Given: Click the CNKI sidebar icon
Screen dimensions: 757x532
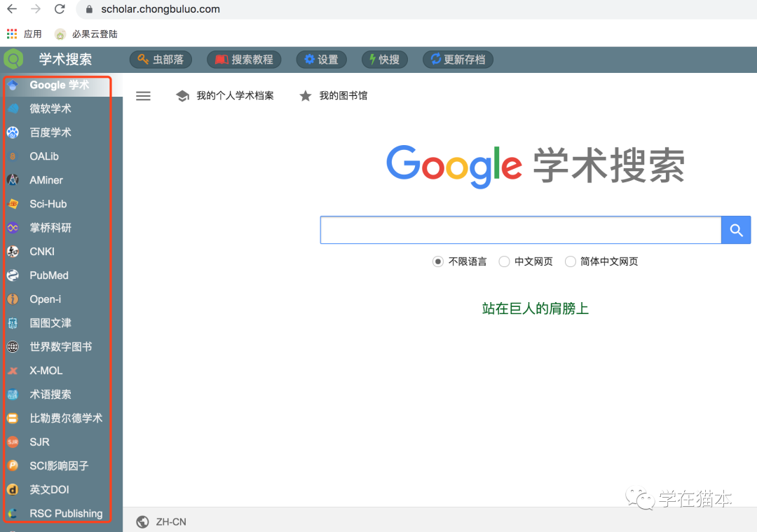Looking at the screenshot, I should (x=13, y=252).
